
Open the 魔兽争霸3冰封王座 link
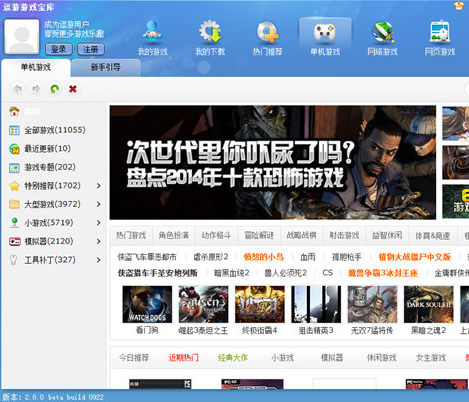tap(383, 273)
